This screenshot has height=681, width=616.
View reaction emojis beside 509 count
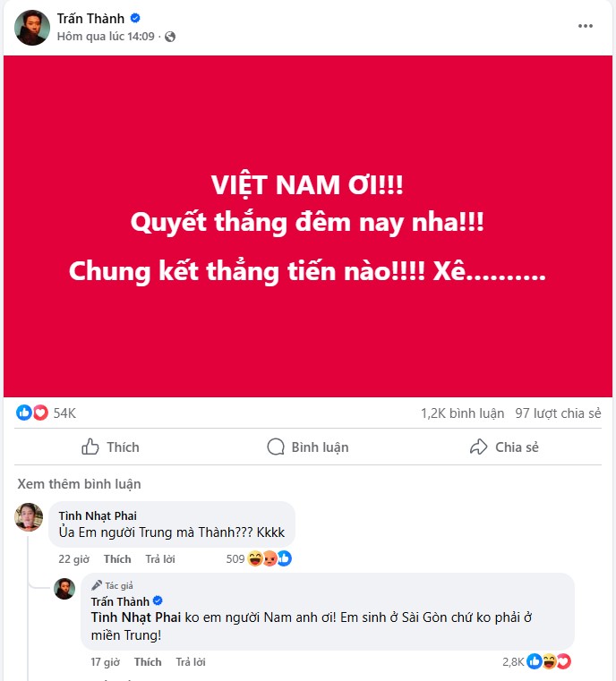pyautogui.click(x=269, y=558)
